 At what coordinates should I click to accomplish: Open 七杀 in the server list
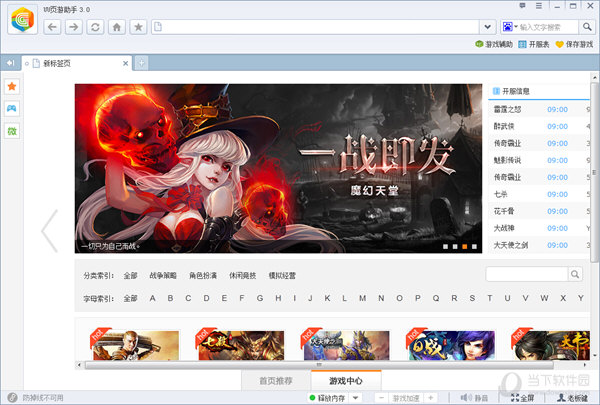pyautogui.click(x=500, y=194)
